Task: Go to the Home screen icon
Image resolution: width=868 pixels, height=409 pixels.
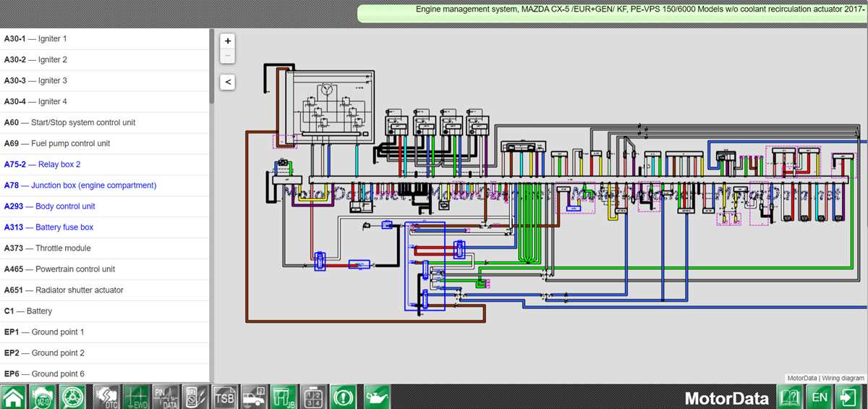Action: click(14, 397)
